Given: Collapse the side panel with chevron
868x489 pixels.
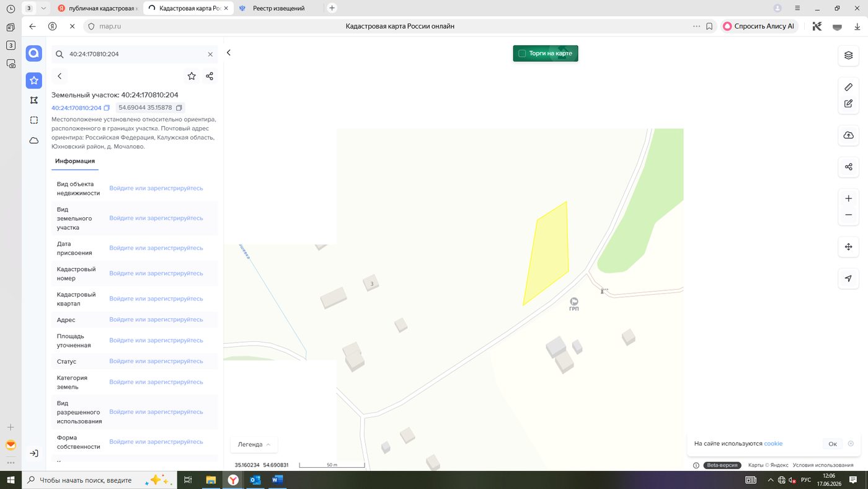Looking at the screenshot, I should [229, 53].
